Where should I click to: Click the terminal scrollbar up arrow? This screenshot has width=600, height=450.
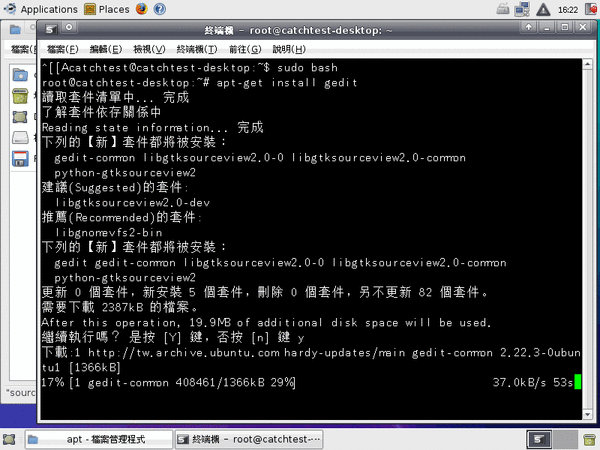click(x=588, y=64)
